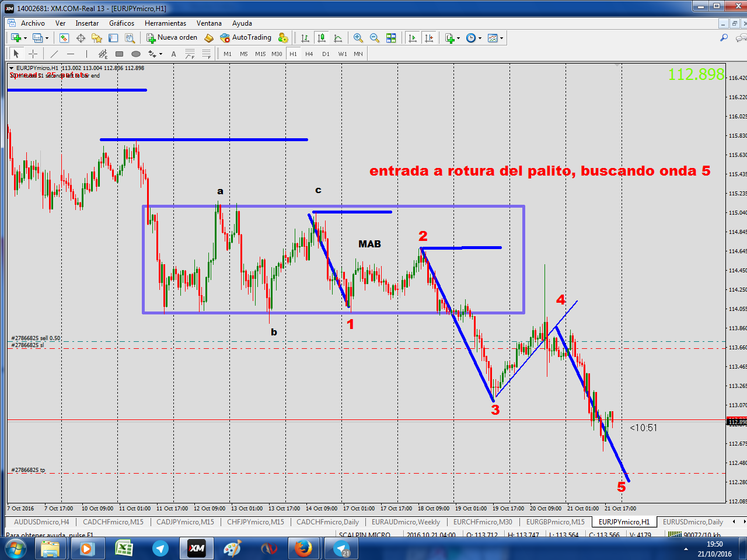The width and height of the screenshot is (747, 560).
Task: Select the Crosshair cursor tool
Action: [33, 54]
